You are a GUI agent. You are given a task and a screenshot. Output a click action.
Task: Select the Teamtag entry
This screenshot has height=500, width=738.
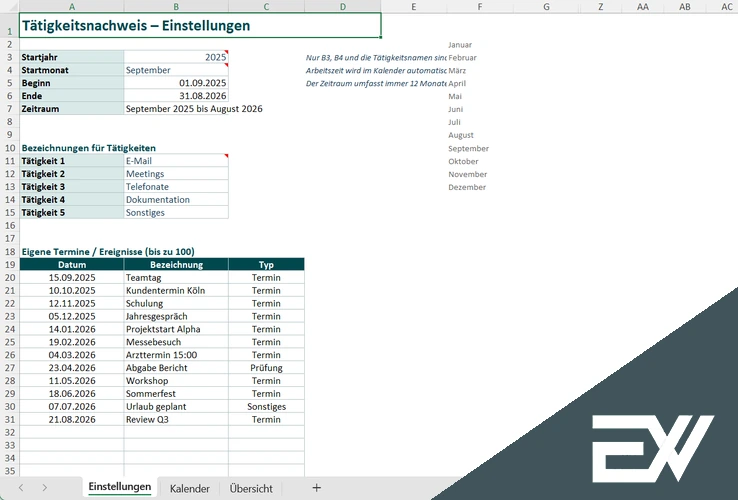point(176,277)
